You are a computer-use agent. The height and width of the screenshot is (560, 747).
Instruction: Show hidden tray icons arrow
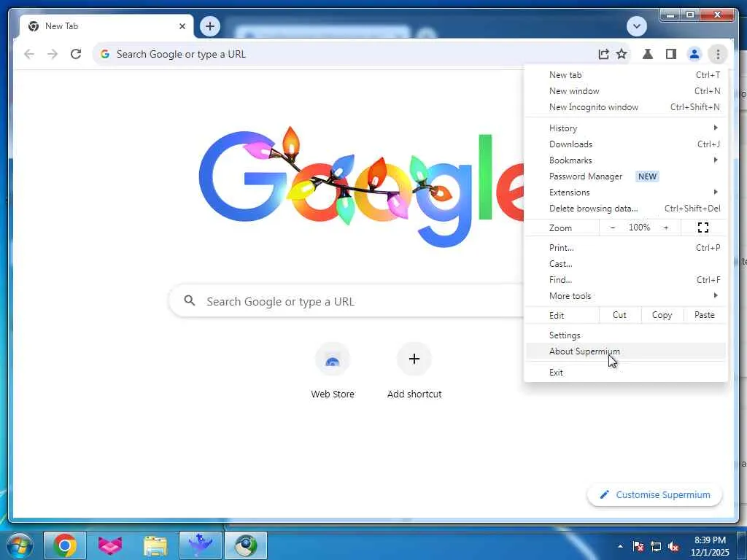(620, 546)
